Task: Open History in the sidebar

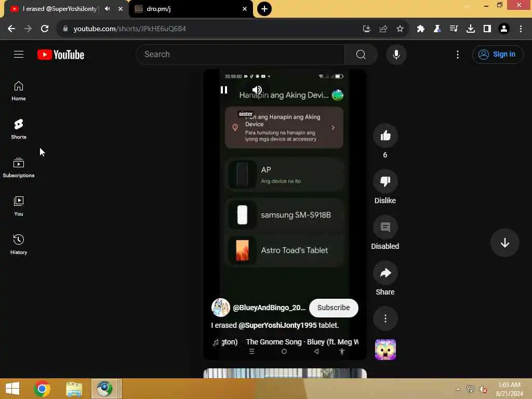Action: click(x=19, y=245)
